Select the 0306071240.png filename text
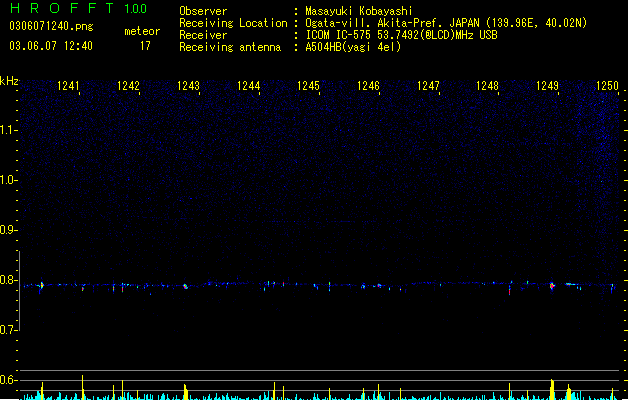This screenshot has width=629, height=400. pyautogui.click(x=51, y=26)
